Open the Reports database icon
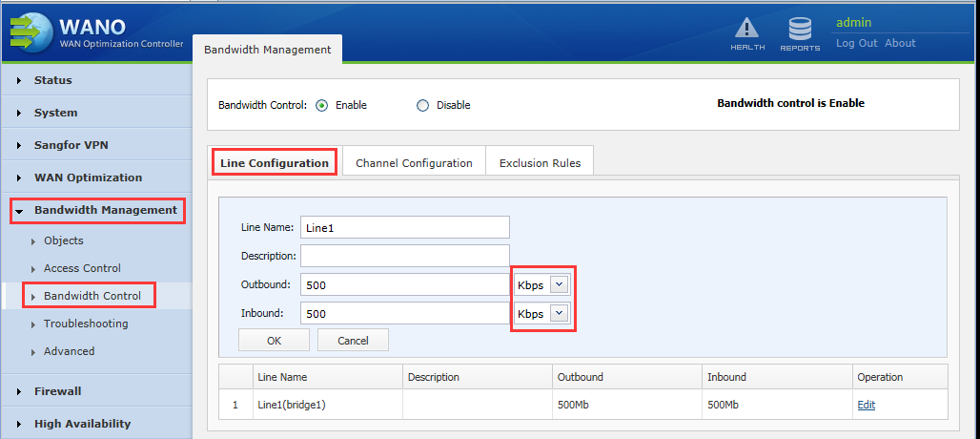 (799, 29)
